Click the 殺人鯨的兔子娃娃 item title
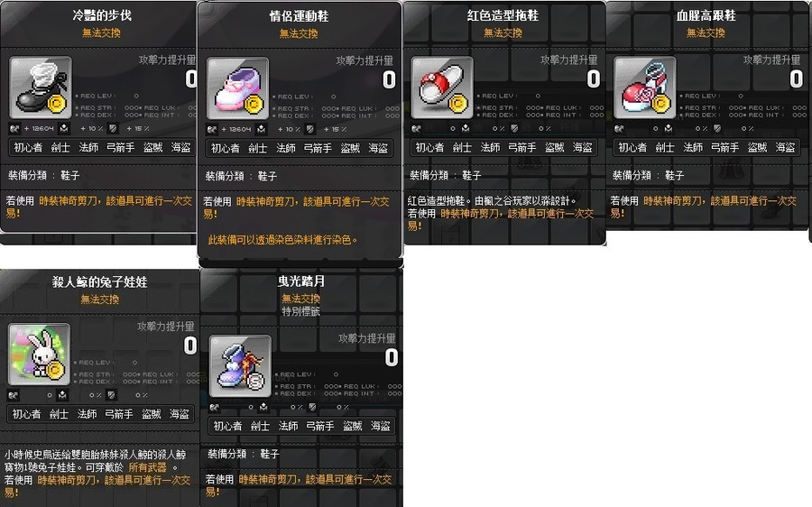The width and height of the screenshot is (812, 507). click(x=99, y=281)
